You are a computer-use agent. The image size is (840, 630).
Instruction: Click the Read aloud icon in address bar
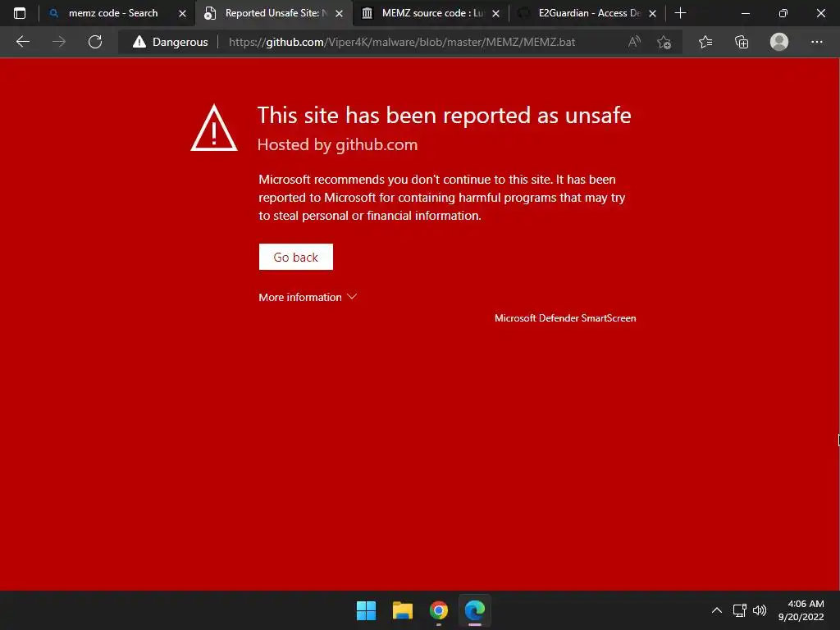634,42
